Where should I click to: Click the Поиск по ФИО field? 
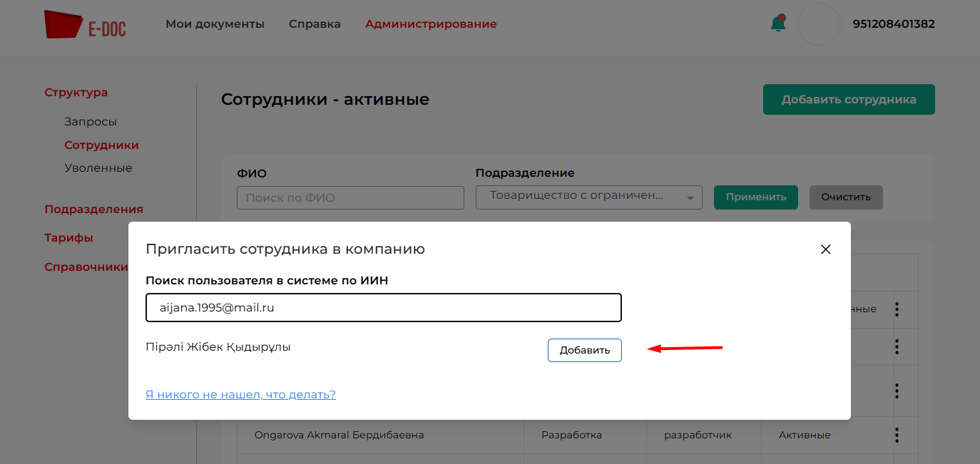click(x=350, y=198)
